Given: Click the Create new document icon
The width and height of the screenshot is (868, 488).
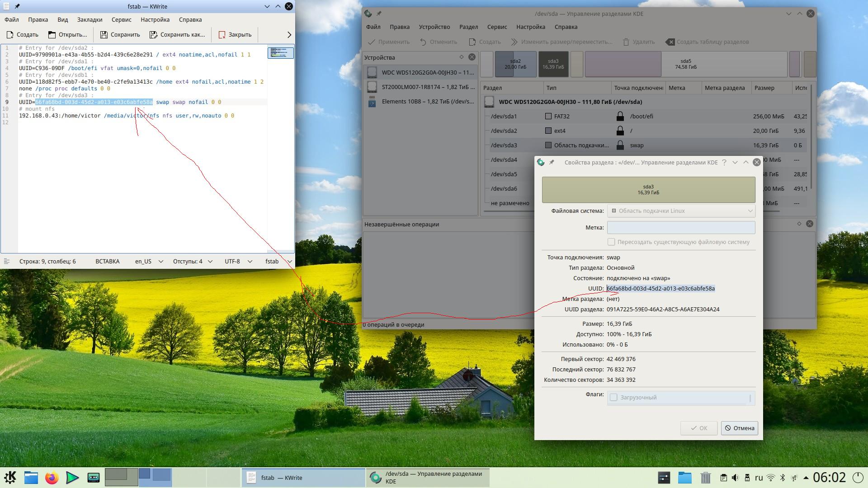Looking at the screenshot, I should pyautogui.click(x=10, y=35).
